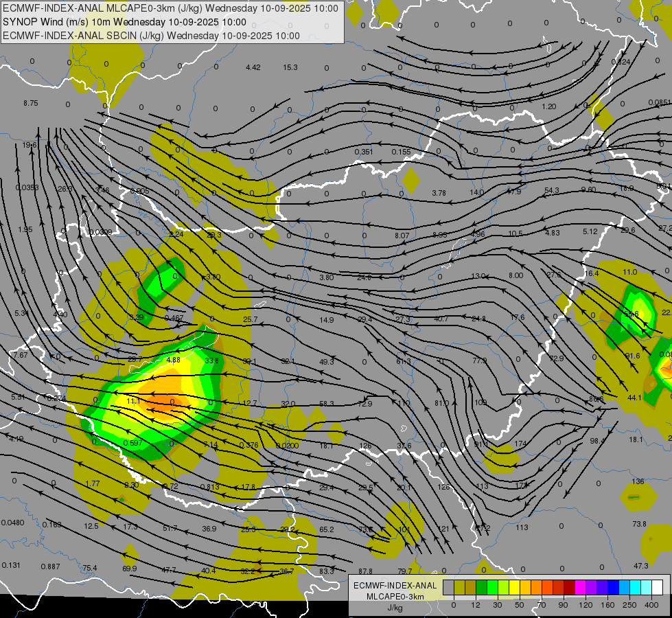
Task: Click the MLCAPE0-3km title line in header
Action: pyautogui.click(x=170, y=8)
